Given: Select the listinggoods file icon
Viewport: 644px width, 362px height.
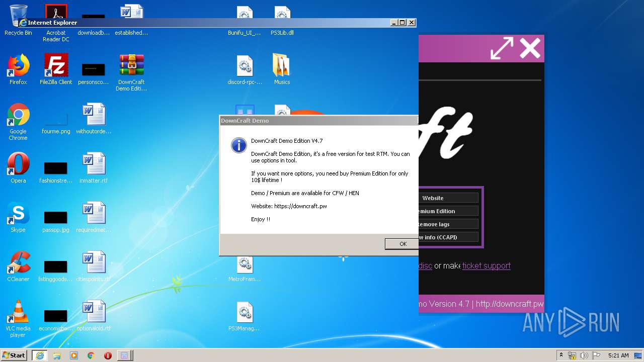Looking at the screenshot, I should click(x=56, y=271).
